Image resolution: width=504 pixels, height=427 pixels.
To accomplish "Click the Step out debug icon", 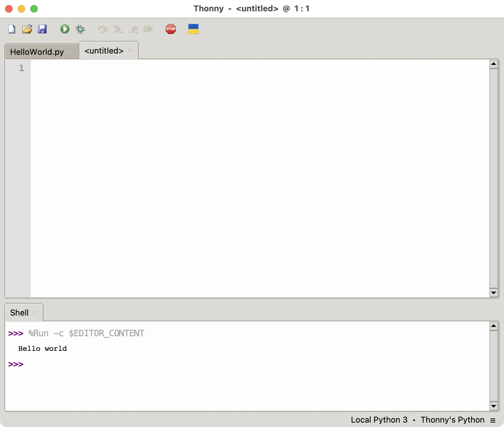I will (x=133, y=29).
